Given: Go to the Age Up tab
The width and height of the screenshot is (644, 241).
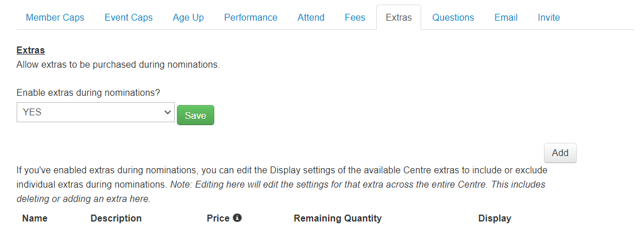Looking at the screenshot, I should tap(188, 17).
